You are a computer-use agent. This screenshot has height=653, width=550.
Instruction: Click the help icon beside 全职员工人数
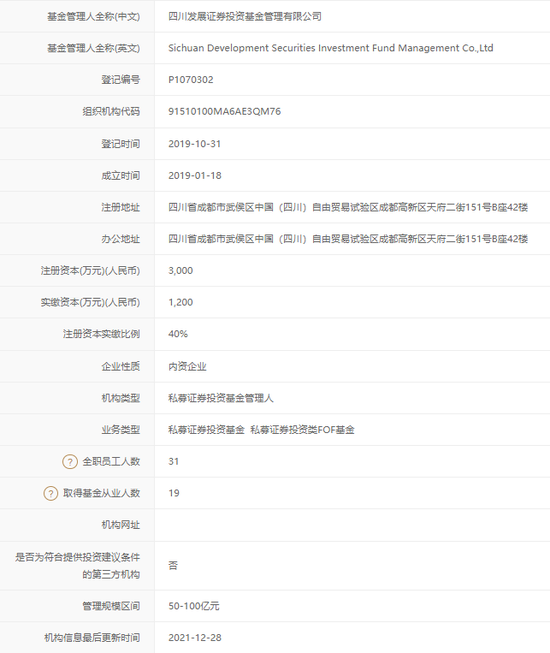[x=70, y=461]
